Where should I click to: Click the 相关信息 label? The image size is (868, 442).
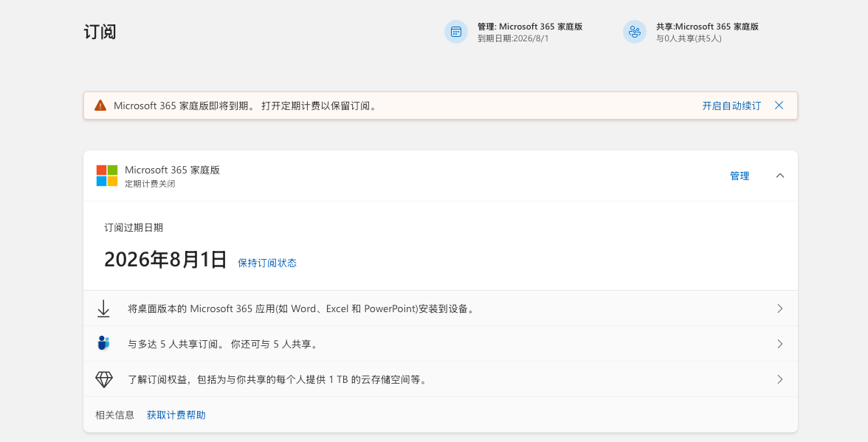pyautogui.click(x=114, y=415)
